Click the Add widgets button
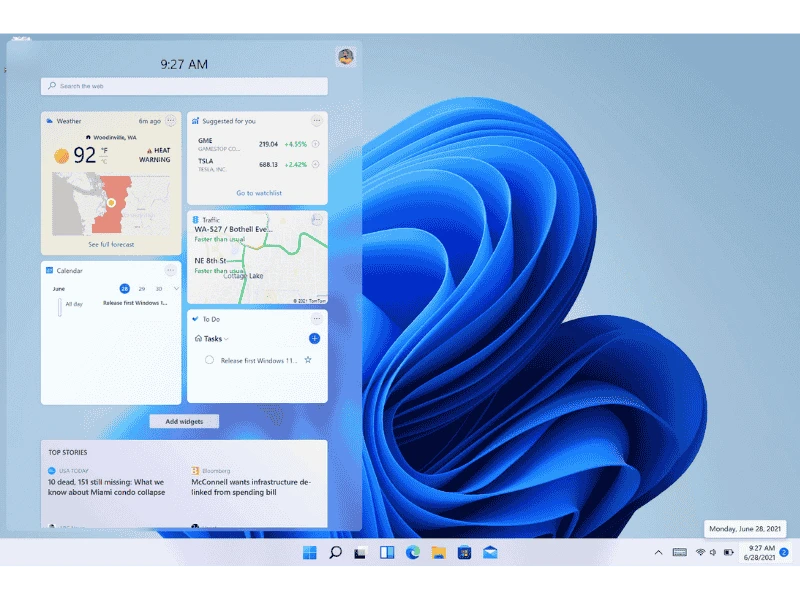800x600 pixels. click(184, 421)
